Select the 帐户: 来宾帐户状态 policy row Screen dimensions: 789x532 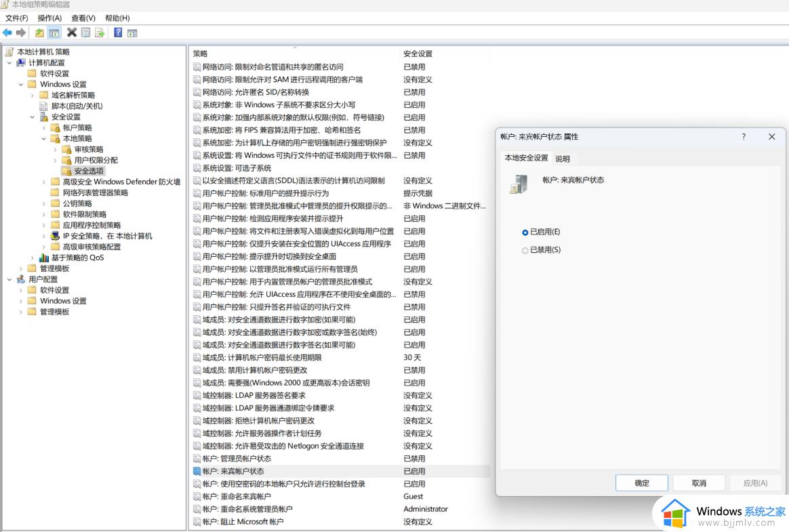coord(340,471)
